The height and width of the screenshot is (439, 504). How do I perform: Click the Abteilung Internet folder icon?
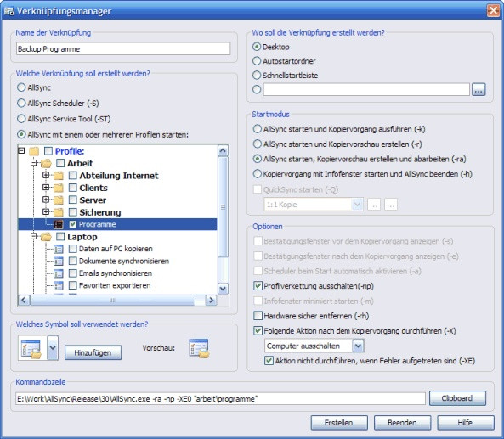point(58,176)
